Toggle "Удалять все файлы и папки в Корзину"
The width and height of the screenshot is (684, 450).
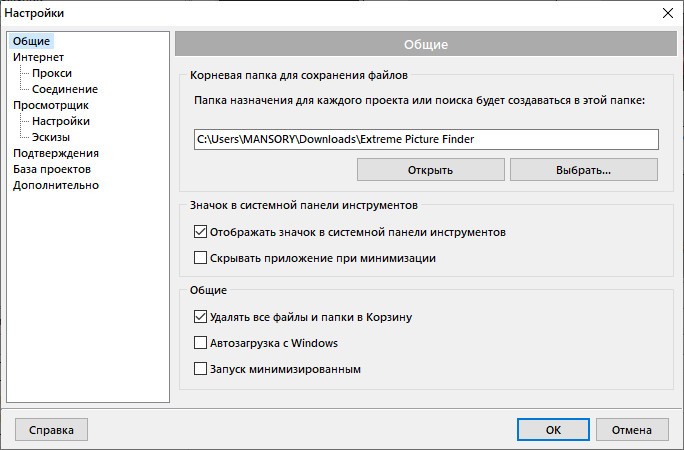(x=201, y=318)
